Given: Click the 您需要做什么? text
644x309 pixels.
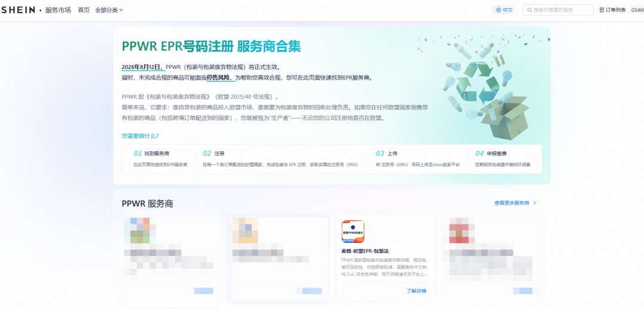Looking at the screenshot, I should tap(140, 136).
